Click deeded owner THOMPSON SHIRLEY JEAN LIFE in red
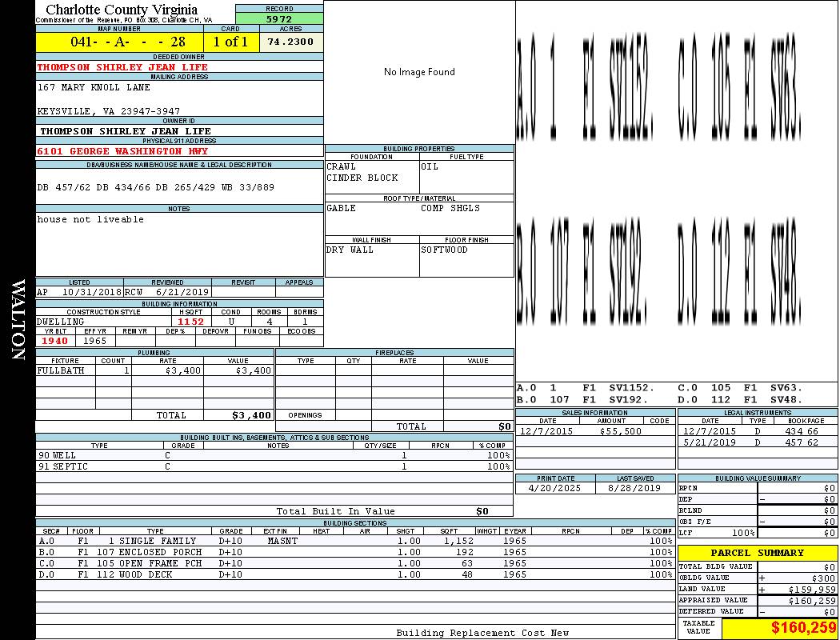The height and width of the screenshot is (640, 840). point(122,67)
